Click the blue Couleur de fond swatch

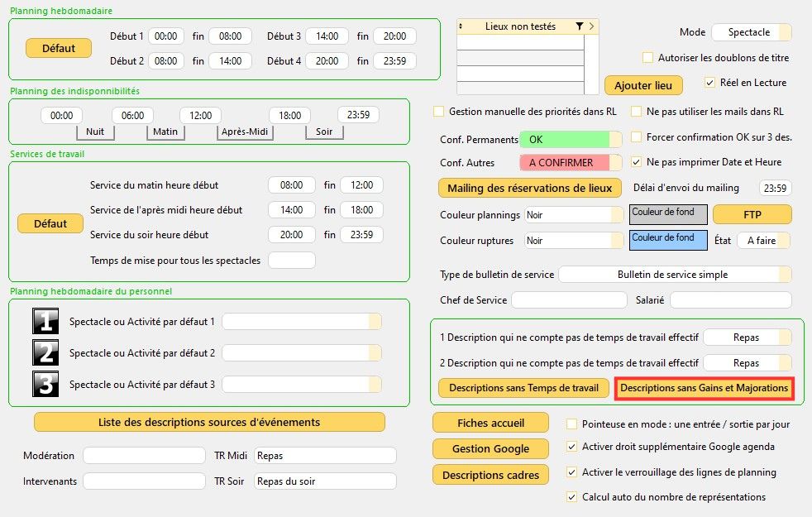pos(668,240)
